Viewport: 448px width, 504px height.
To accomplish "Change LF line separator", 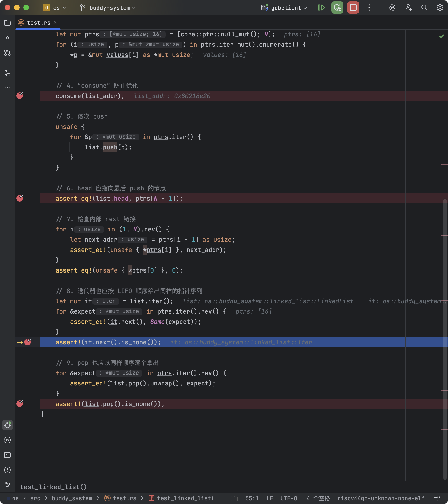I will coord(270,498).
